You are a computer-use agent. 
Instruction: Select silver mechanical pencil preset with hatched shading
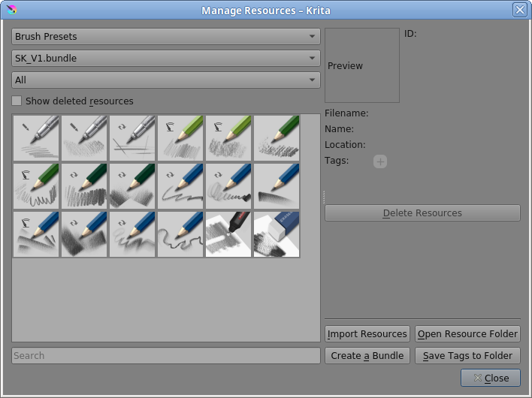(x=84, y=138)
